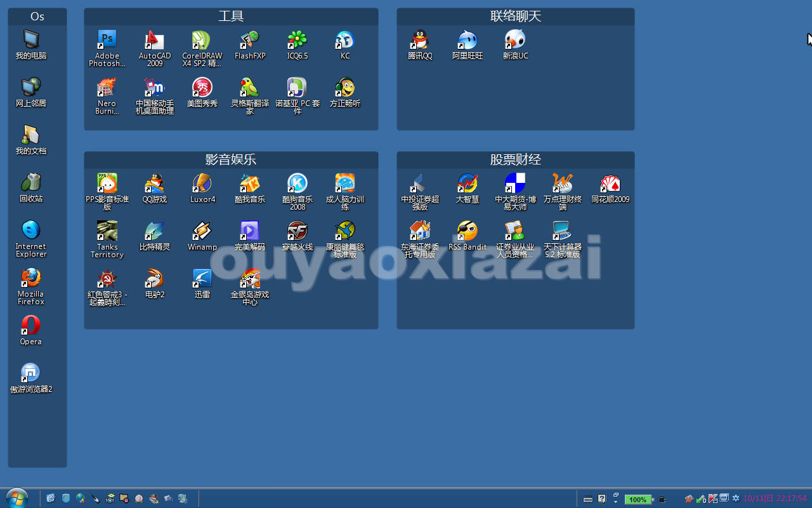Click battery 100% indicator
Viewport: 812px width, 508px height.
coord(638,499)
